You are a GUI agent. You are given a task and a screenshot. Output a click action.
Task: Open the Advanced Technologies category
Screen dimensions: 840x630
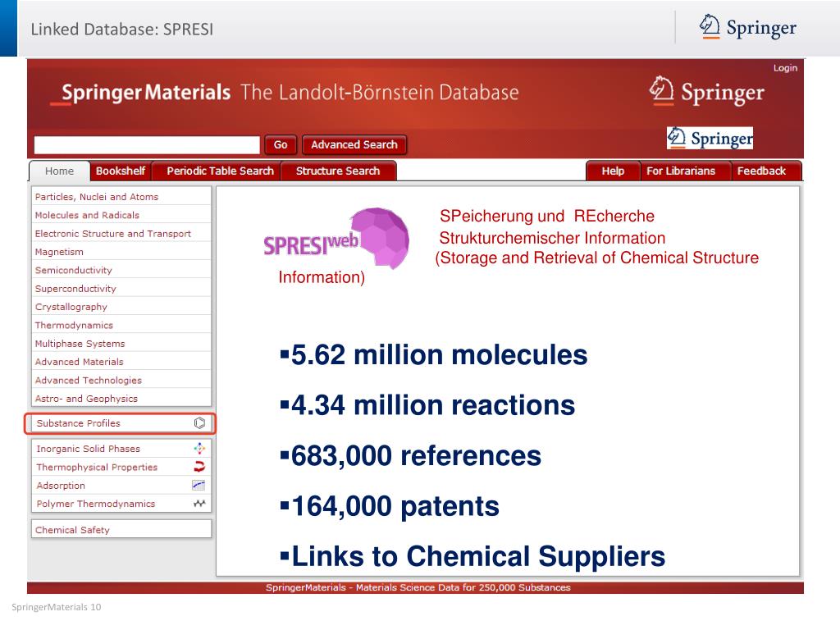click(x=121, y=380)
